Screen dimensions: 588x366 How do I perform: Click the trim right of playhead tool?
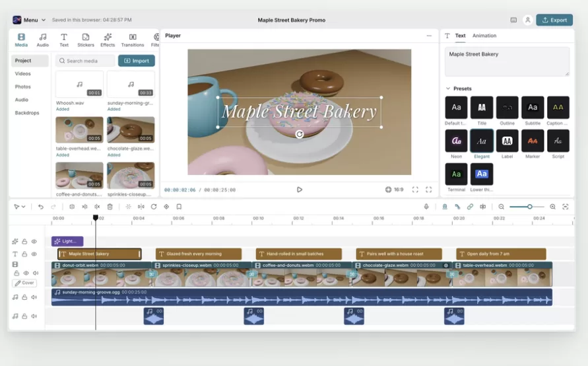coord(97,207)
